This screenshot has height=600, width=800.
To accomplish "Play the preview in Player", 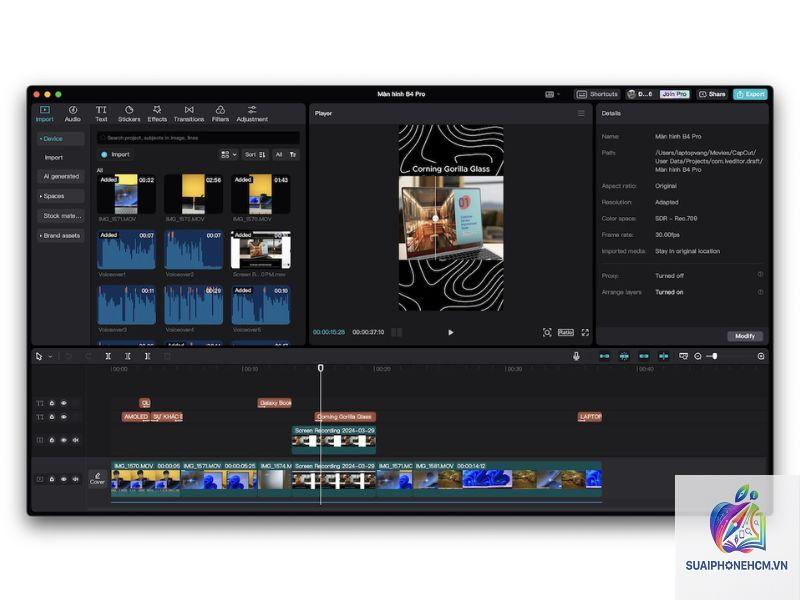I will coord(451,333).
